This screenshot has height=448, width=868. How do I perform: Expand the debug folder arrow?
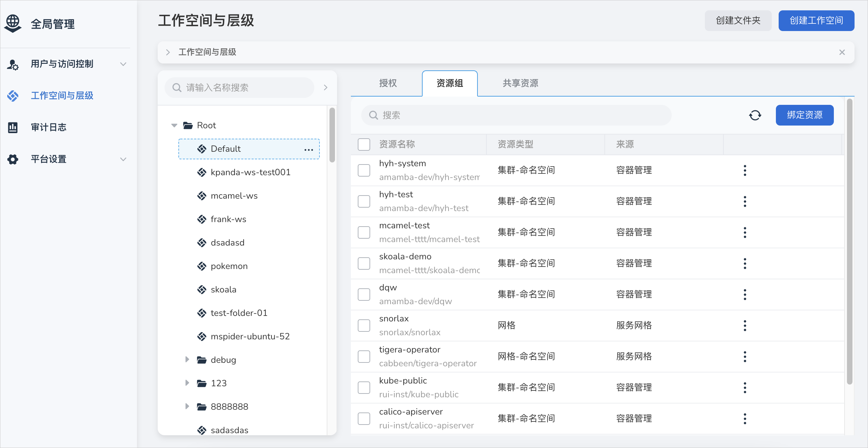click(187, 360)
